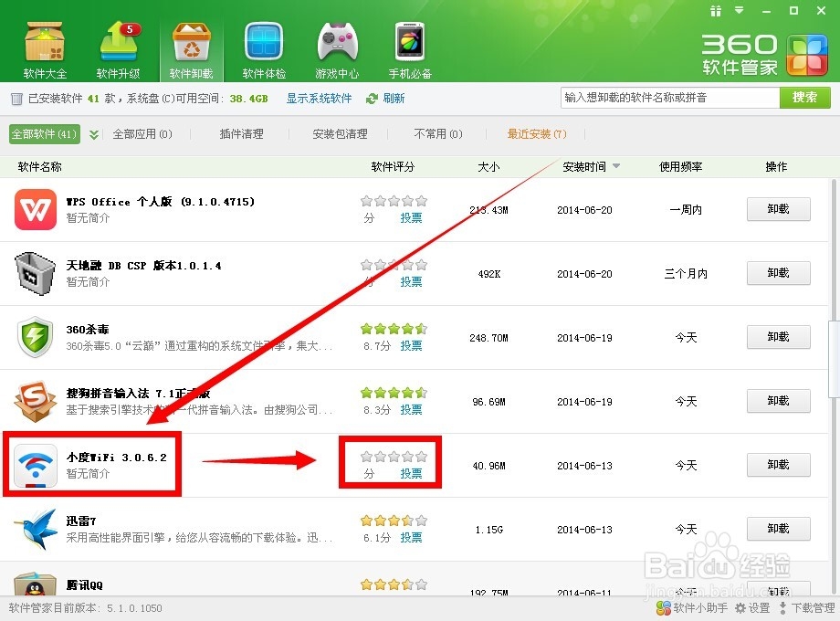Click the 腾讯QQ penguin icon
Screen dimensions: 840x621
(35, 584)
